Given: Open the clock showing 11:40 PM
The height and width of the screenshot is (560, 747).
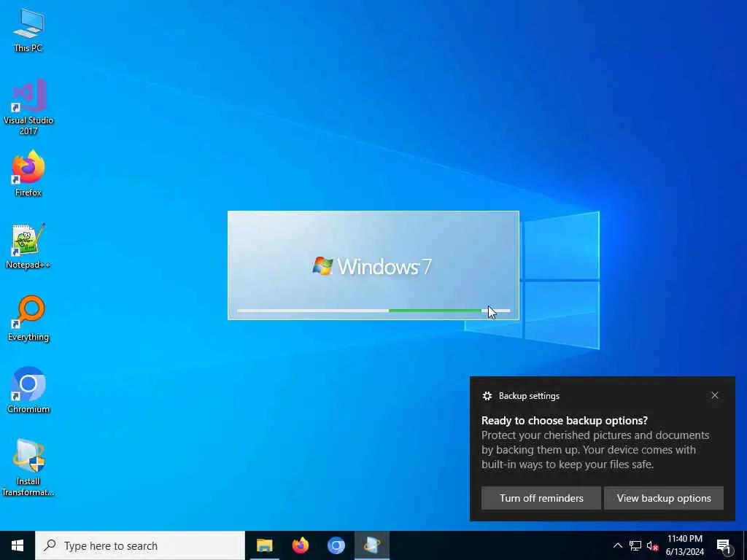Looking at the screenshot, I should [684, 545].
